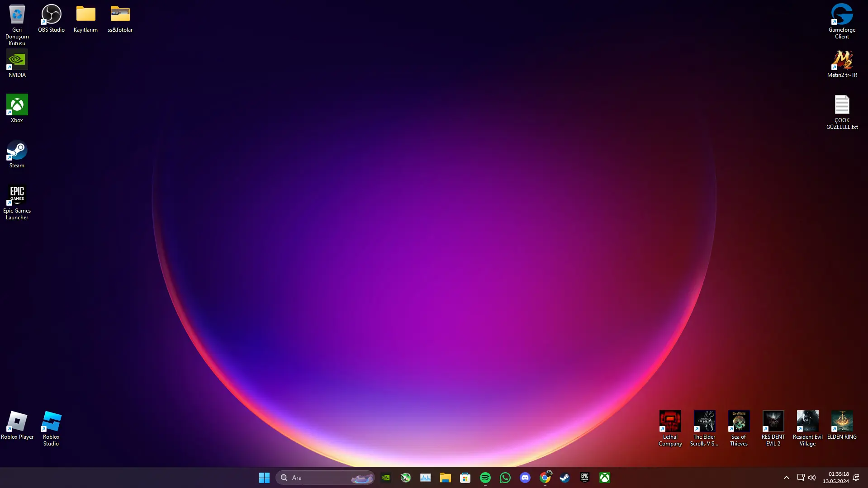The image size is (868, 488).
Task: Open WhatsApp from the taskbar
Action: (x=505, y=478)
